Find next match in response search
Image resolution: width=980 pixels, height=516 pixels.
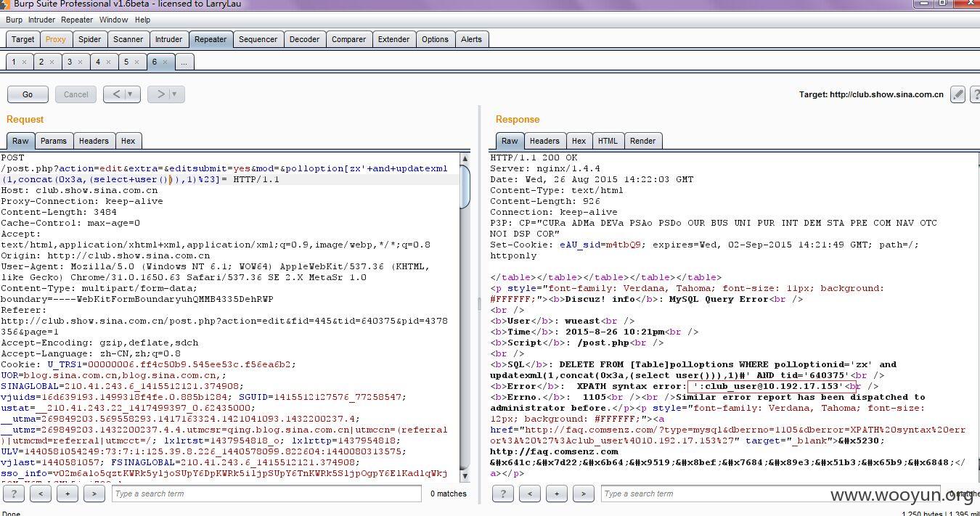coord(584,494)
